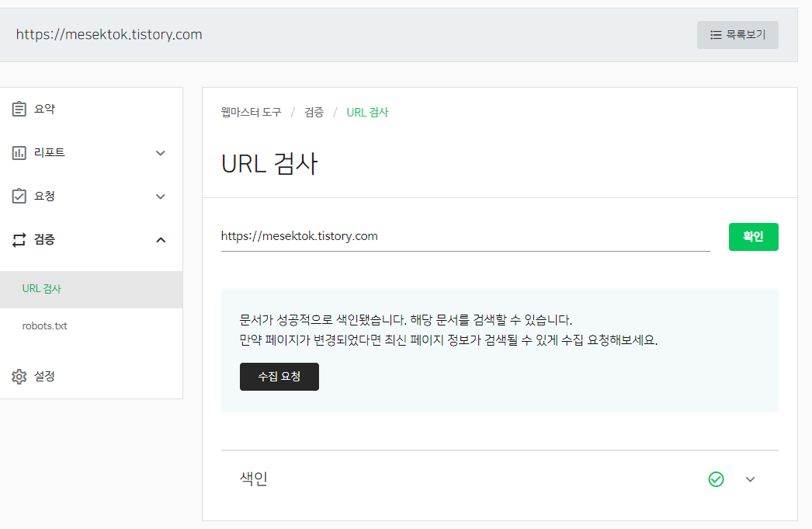Expand the 색인 section chevron

pos(751,479)
